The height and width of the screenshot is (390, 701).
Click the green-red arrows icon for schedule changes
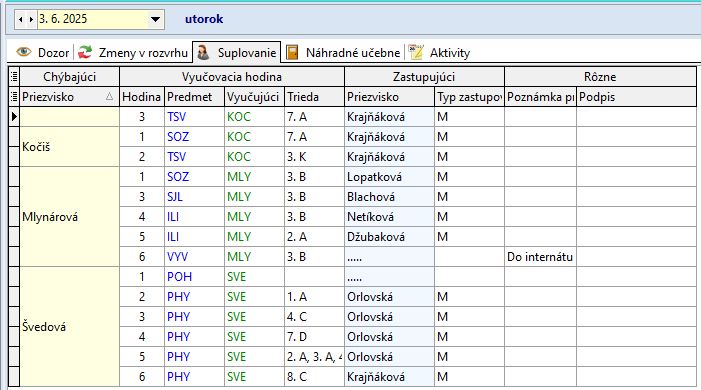[85, 52]
